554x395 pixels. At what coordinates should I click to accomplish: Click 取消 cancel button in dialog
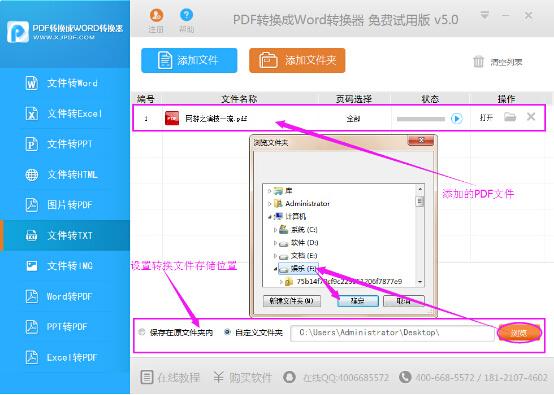(403, 301)
